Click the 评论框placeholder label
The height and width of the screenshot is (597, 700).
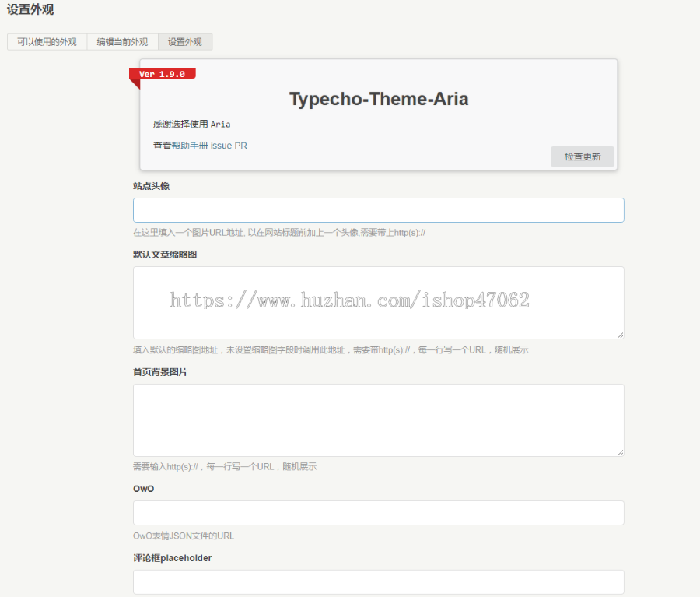click(173, 557)
